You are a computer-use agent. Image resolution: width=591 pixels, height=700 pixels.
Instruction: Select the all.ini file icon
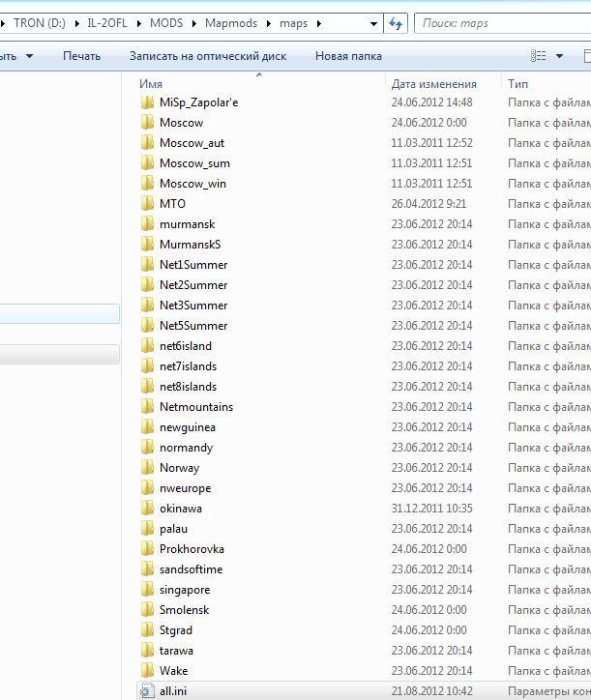pyautogui.click(x=147, y=691)
